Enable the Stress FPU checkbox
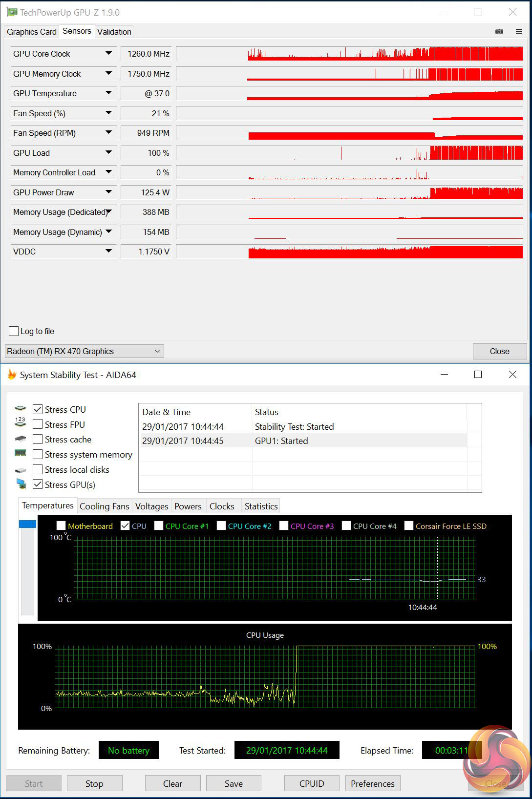 pos(38,424)
